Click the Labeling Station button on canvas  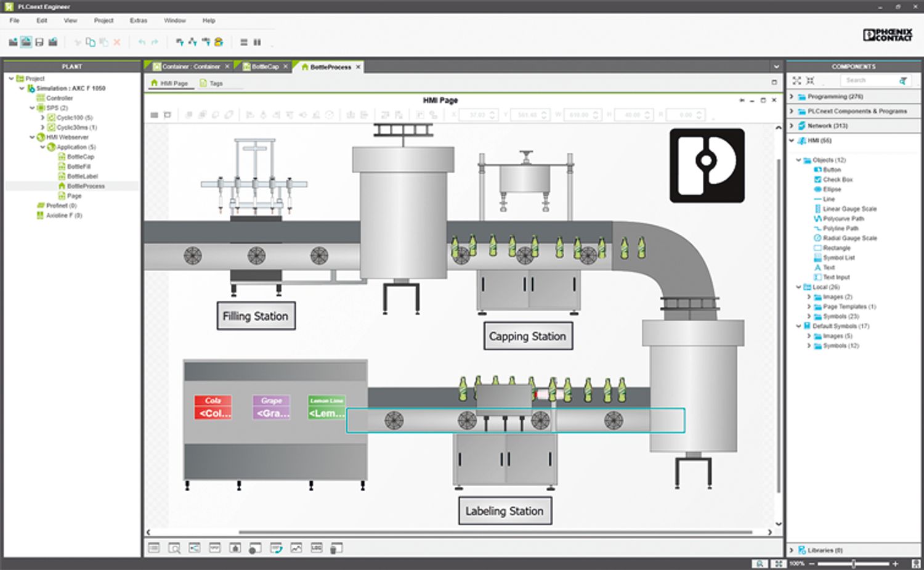pos(505,511)
